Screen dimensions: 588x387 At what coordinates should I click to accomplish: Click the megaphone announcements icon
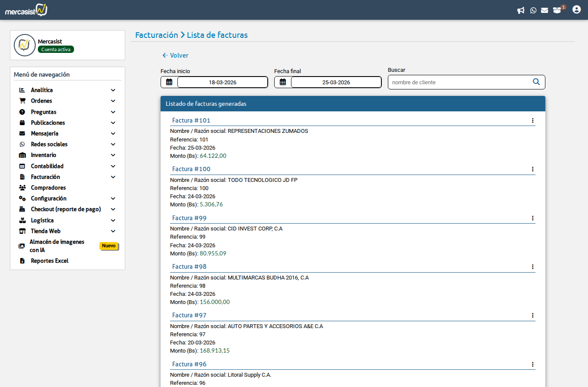pyautogui.click(x=521, y=10)
